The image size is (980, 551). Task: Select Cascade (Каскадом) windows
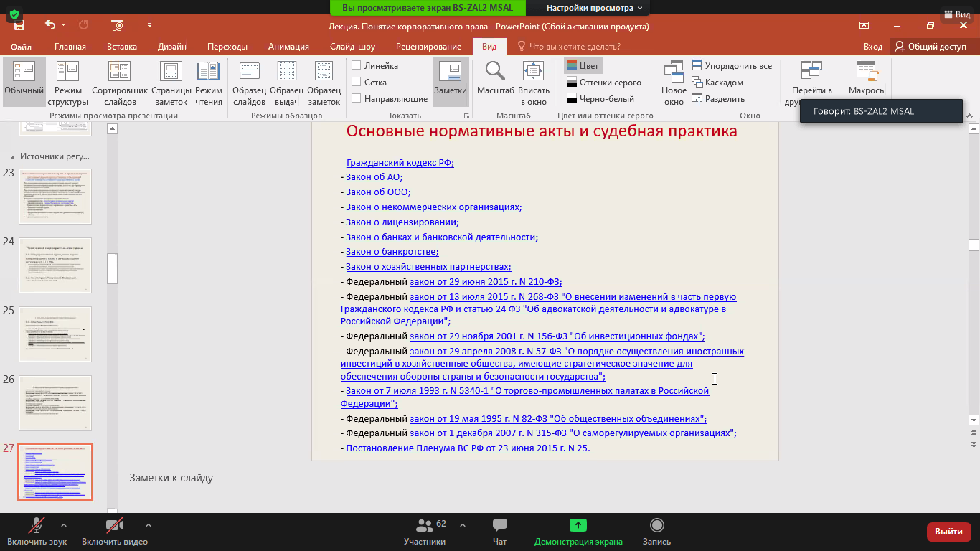pyautogui.click(x=717, y=83)
